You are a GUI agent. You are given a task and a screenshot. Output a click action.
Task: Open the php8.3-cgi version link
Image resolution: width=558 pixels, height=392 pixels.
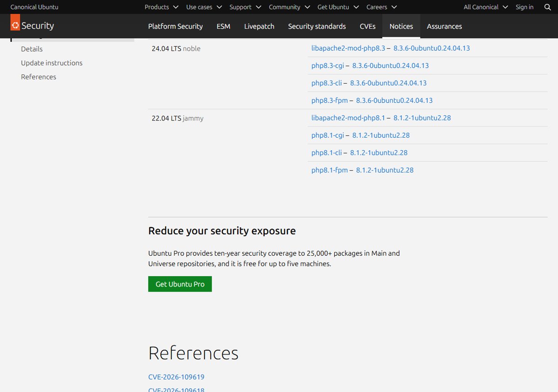point(391,66)
